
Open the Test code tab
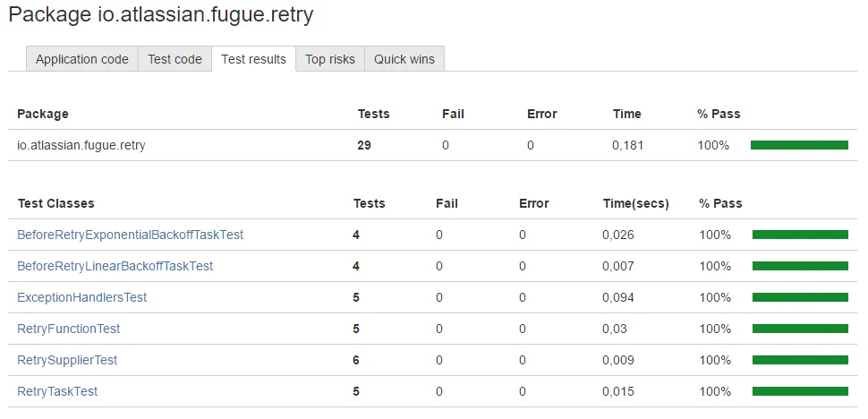[174, 59]
